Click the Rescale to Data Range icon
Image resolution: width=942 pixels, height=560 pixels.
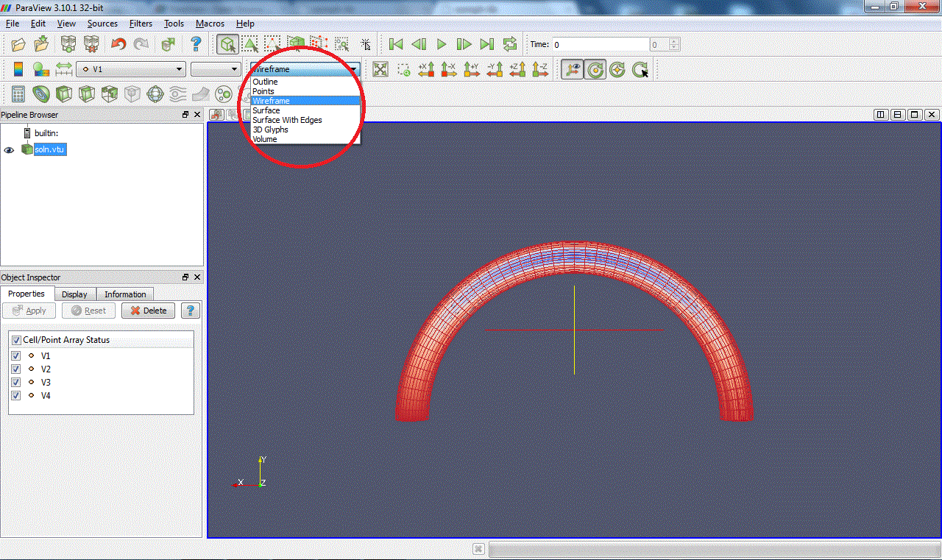tap(64, 69)
